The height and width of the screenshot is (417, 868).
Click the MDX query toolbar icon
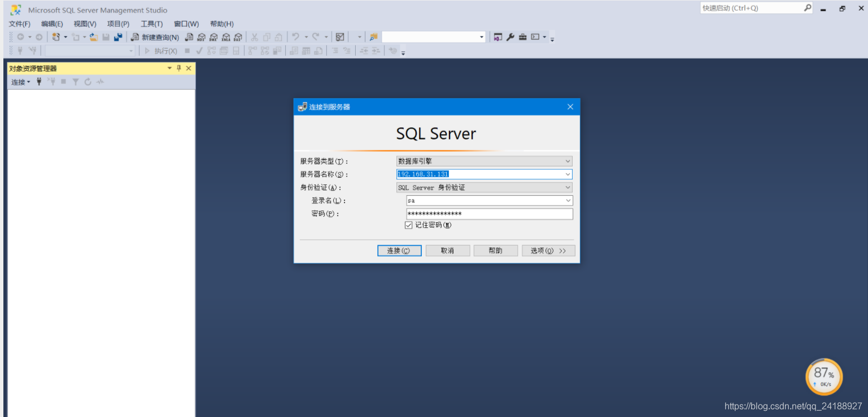coord(202,37)
